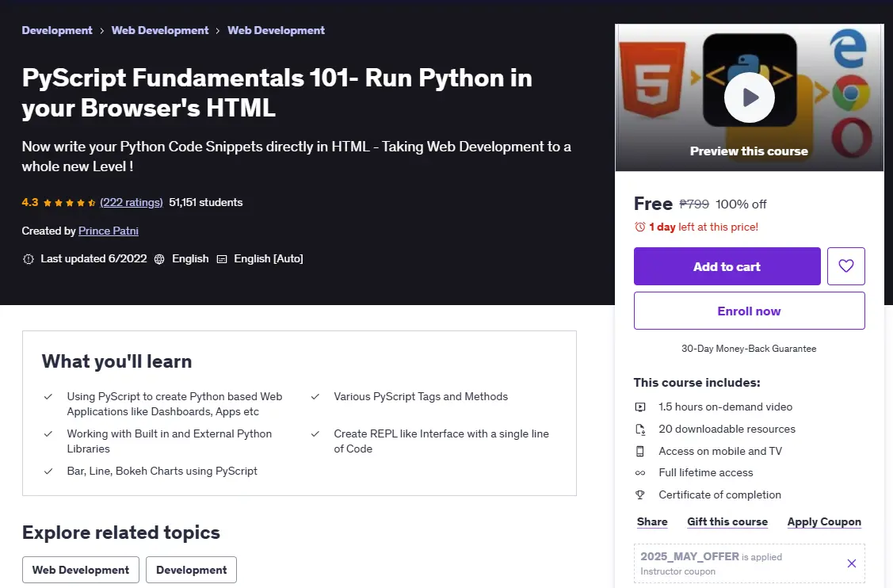This screenshot has width=893, height=588.
Task: Click 'What you'll learn' heading
Action: [x=116, y=361]
